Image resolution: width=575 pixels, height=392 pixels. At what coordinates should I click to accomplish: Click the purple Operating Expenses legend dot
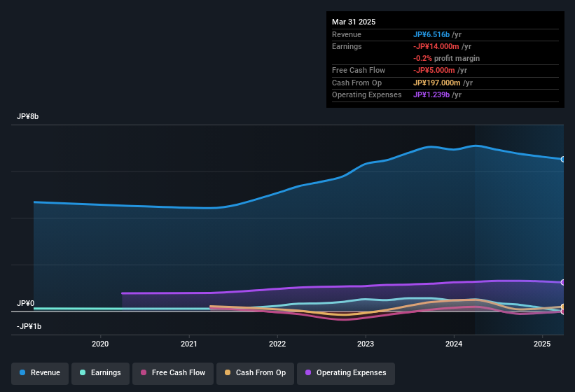[x=308, y=372]
